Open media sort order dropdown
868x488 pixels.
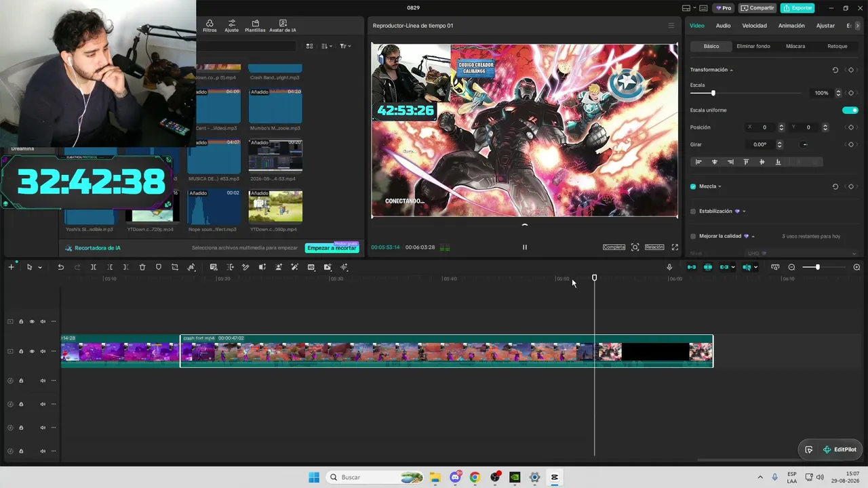click(x=327, y=46)
